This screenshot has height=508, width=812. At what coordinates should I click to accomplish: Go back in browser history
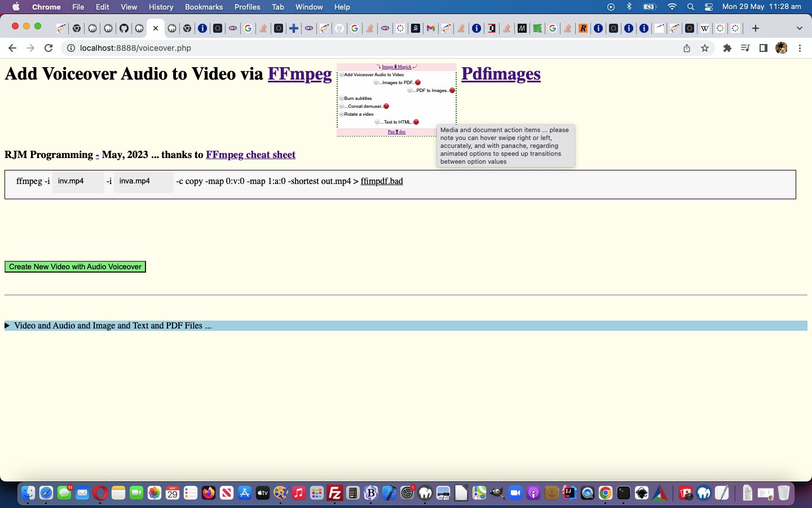point(12,48)
